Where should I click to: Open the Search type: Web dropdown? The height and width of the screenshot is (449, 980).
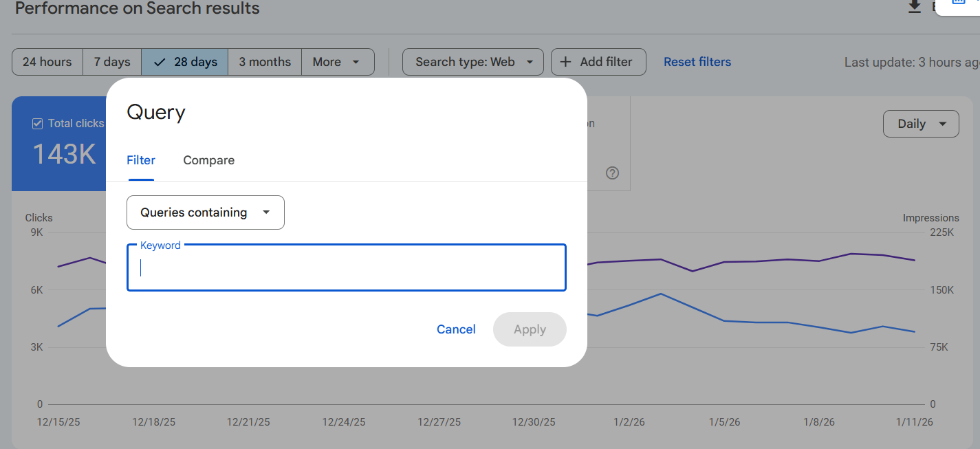pyautogui.click(x=473, y=62)
